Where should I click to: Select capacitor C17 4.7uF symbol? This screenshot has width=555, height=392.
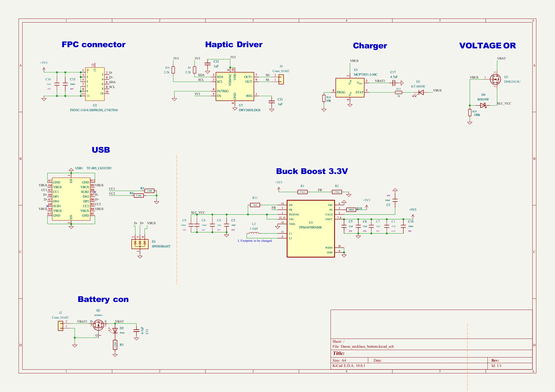click(x=394, y=83)
